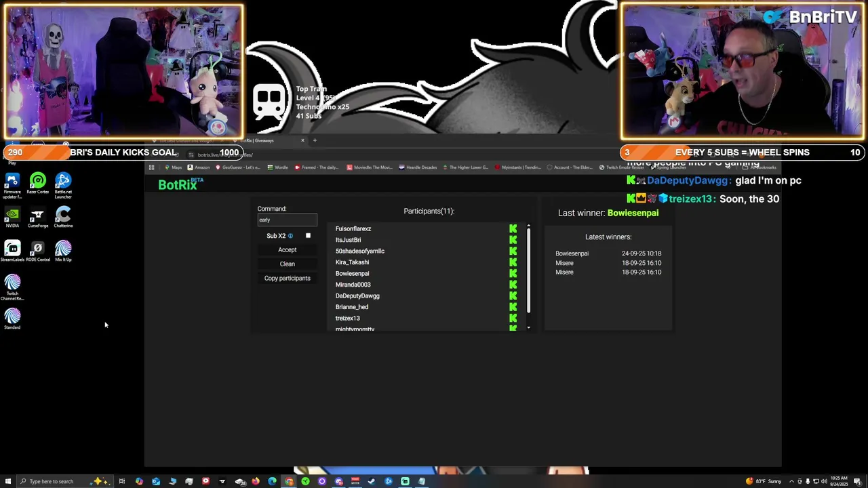The image size is (868, 488).
Task: Open the GeoGuessr bookmark
Action: tap(238, 167)
